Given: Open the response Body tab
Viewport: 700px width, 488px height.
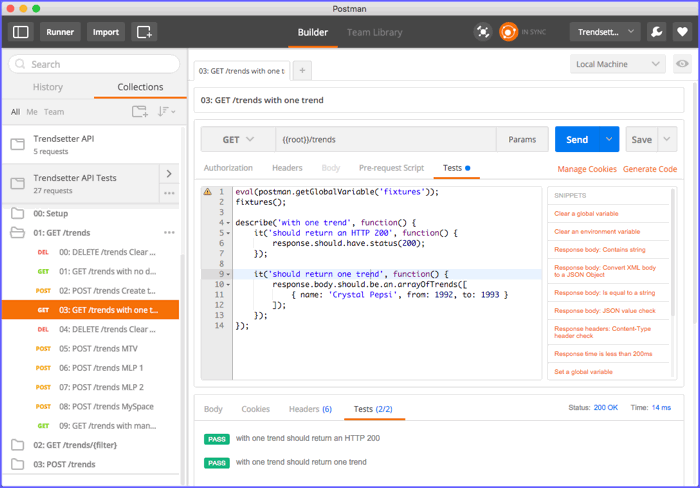Looking at the screenshot, I should [x=213, y=409].
